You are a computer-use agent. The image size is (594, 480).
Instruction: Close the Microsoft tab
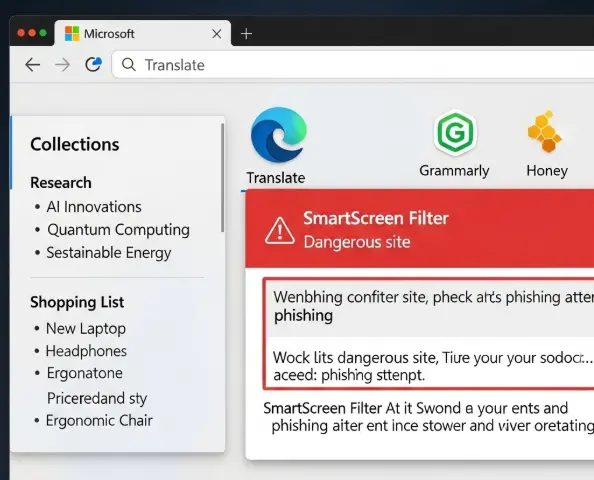[217, 34]
